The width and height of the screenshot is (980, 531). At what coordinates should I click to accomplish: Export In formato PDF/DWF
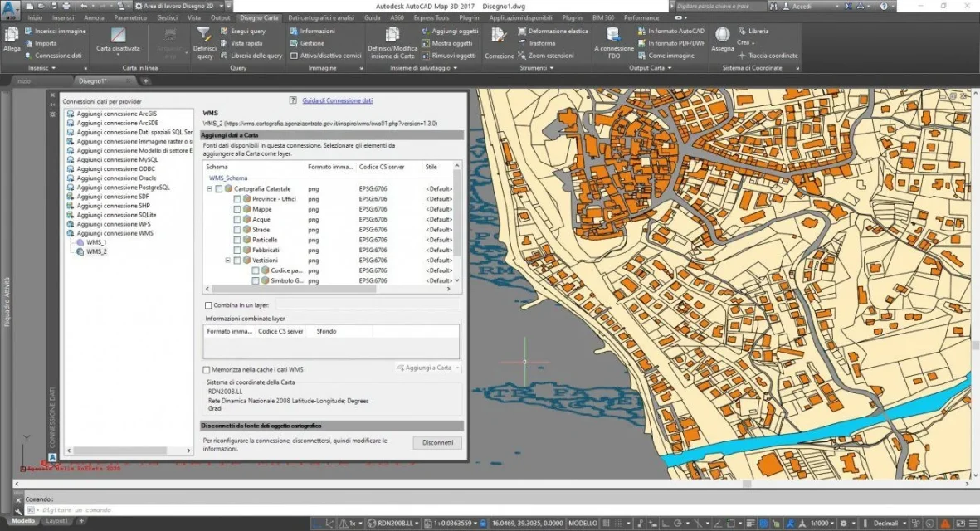tap(670, 43)
